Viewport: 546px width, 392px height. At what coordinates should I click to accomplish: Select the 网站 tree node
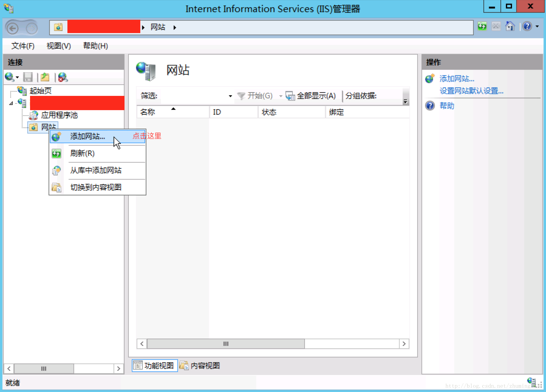point(49,127)
